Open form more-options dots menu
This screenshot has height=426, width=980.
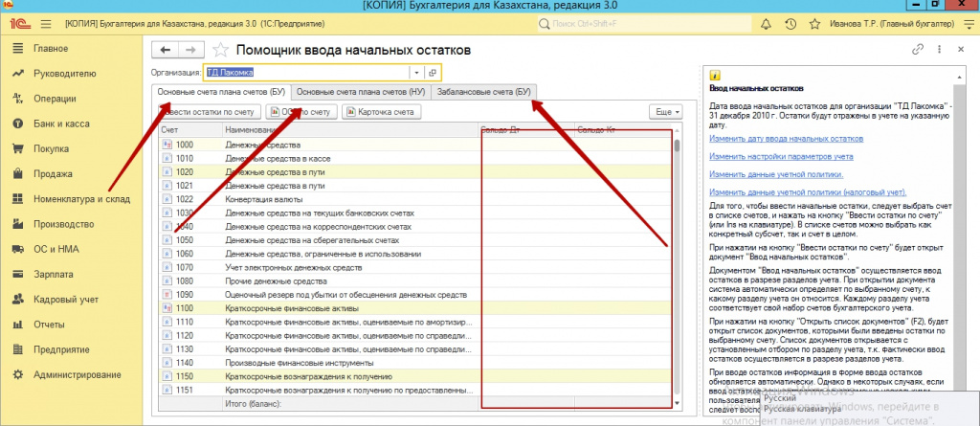940,49
